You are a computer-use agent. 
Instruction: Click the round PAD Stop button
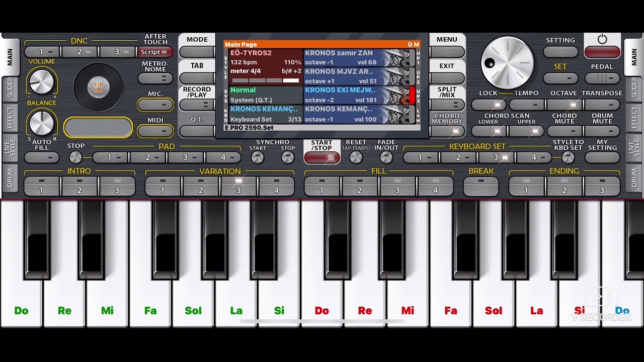pos(75,157)
